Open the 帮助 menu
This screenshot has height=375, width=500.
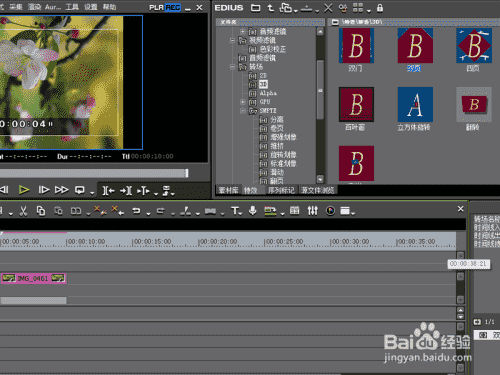tap(109, 7)
